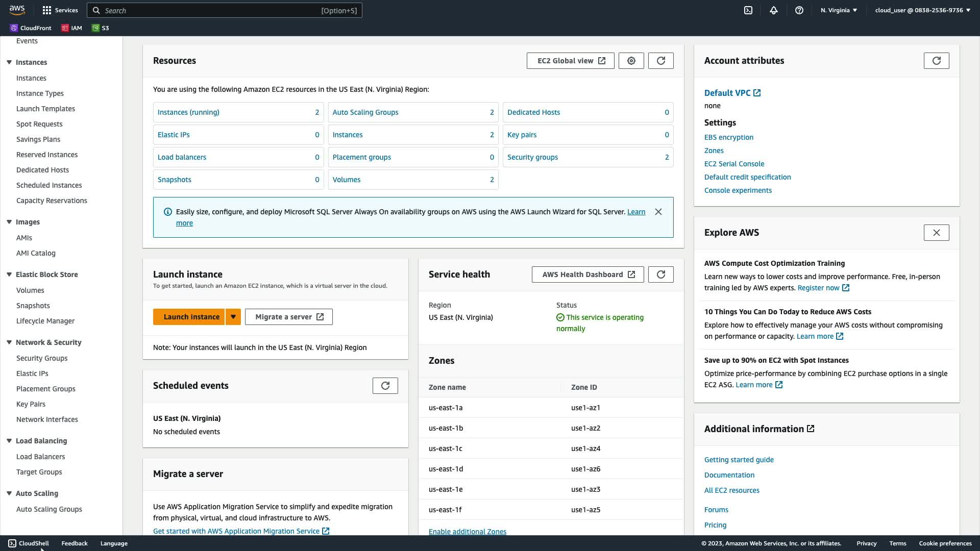Screen dimensions: 980x551
Task: Open the Services grid menu
Action: [x=60, y=10]
